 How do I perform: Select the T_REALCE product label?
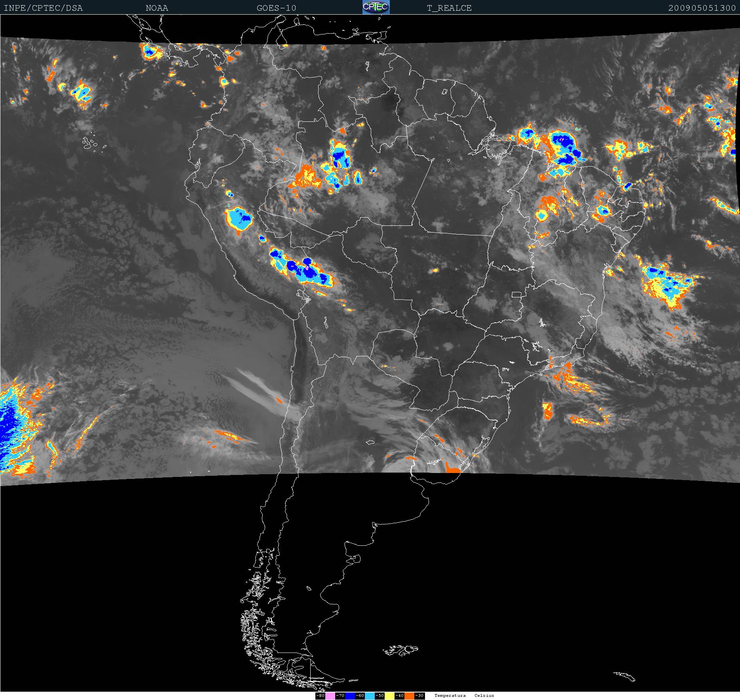[449, 8]
